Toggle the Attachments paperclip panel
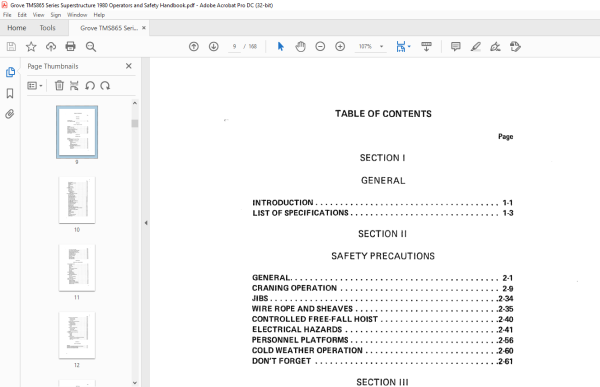This screenshot has width=600, height=387. [x=10, y=114]
